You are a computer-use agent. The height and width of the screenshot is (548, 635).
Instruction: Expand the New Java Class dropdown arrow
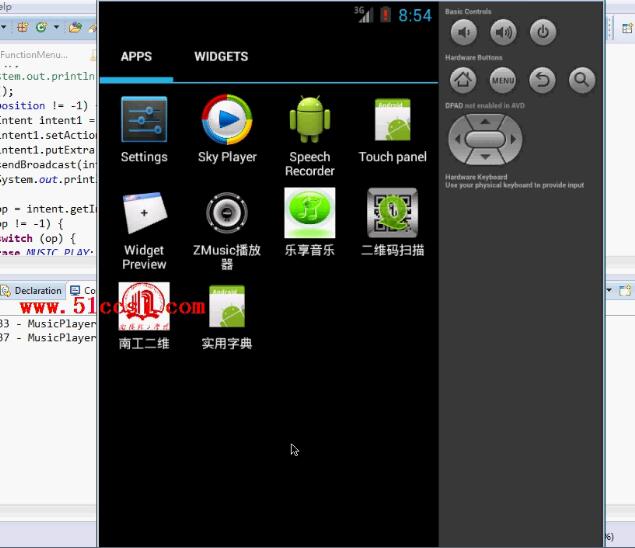56,27
